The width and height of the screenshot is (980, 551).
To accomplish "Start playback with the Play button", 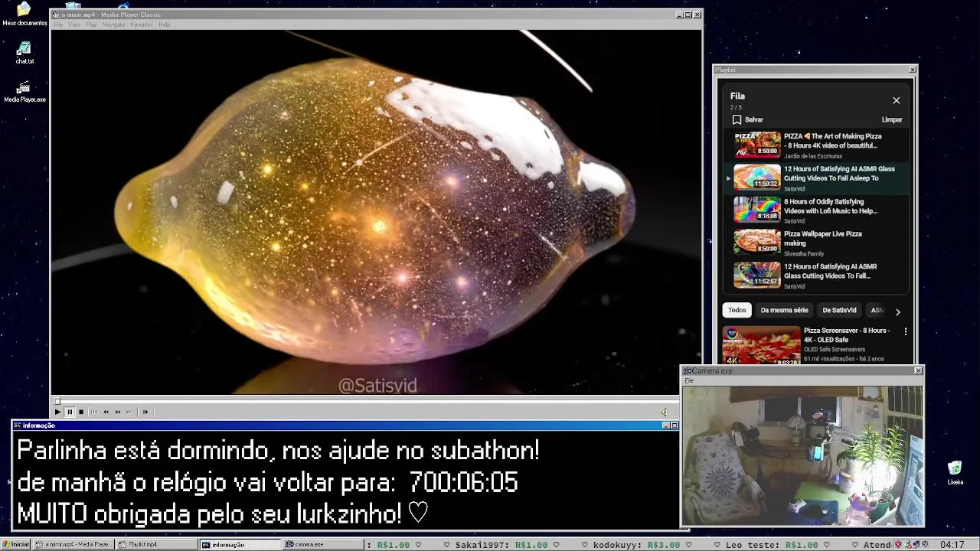I will (x=57, y=412).
